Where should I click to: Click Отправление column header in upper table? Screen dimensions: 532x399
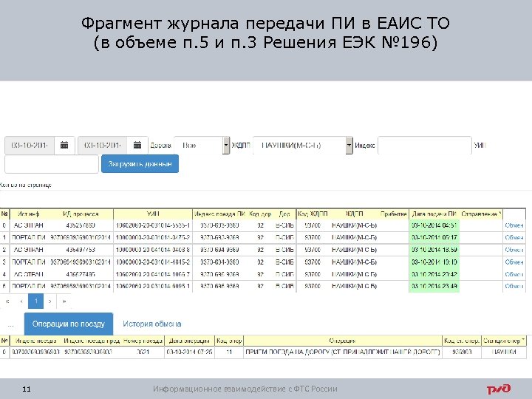tap(481, 214)
